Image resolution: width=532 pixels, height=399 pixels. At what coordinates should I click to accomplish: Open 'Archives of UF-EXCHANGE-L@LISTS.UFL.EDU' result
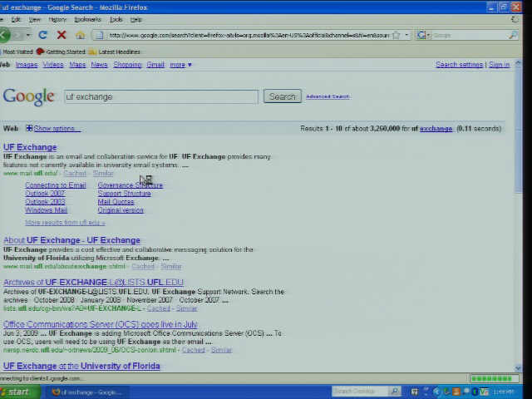pos(93,283)
